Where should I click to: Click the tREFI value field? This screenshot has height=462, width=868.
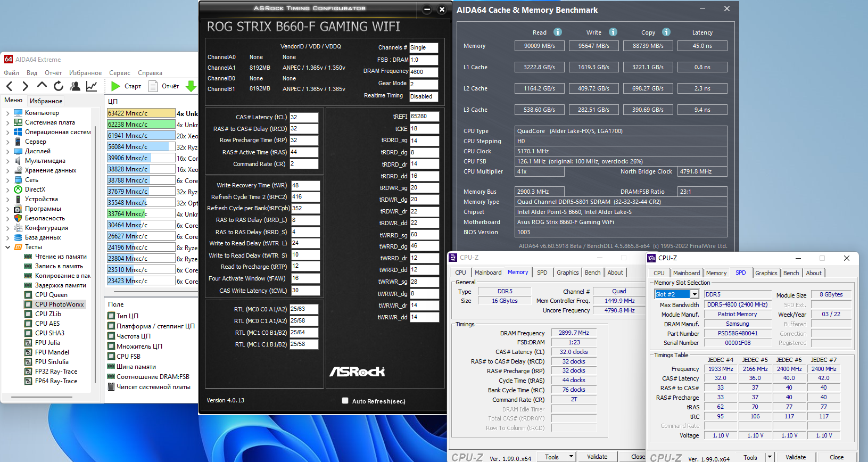(x=424, y=116)
